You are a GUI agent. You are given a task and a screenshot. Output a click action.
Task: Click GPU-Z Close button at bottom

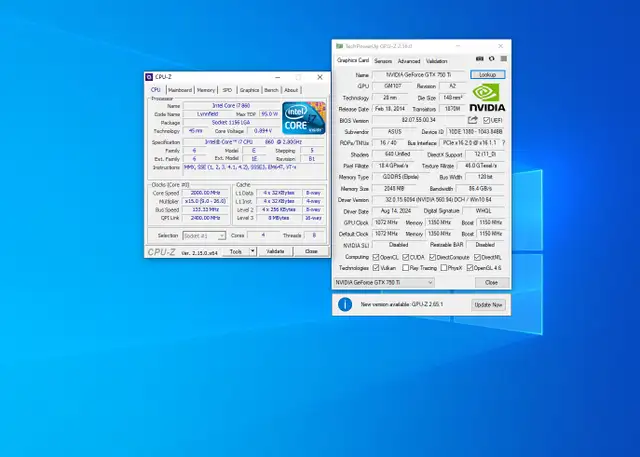pyautogui.click(x=491, y=282)
